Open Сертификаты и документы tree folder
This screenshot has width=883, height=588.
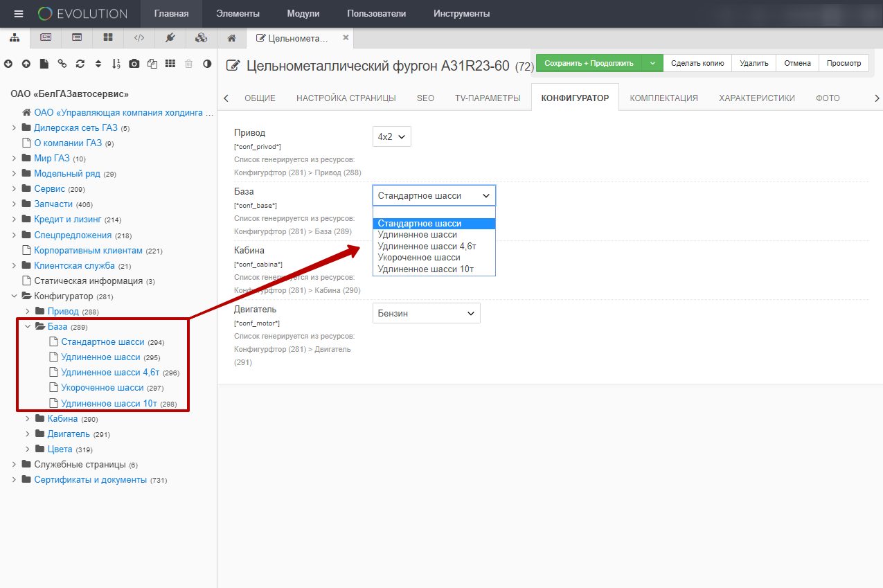[90, 479]
